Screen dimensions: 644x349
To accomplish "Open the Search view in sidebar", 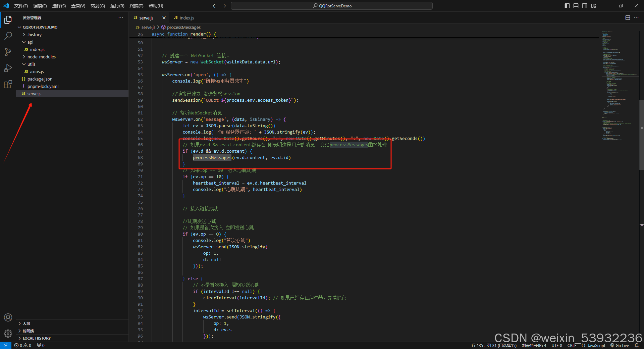I will click(8, 36).
